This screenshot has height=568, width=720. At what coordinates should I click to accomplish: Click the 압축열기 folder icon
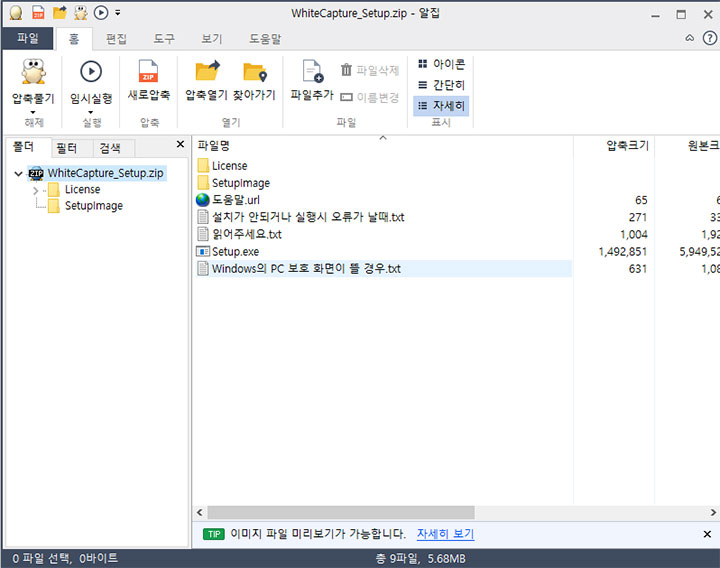click(207, 71)
